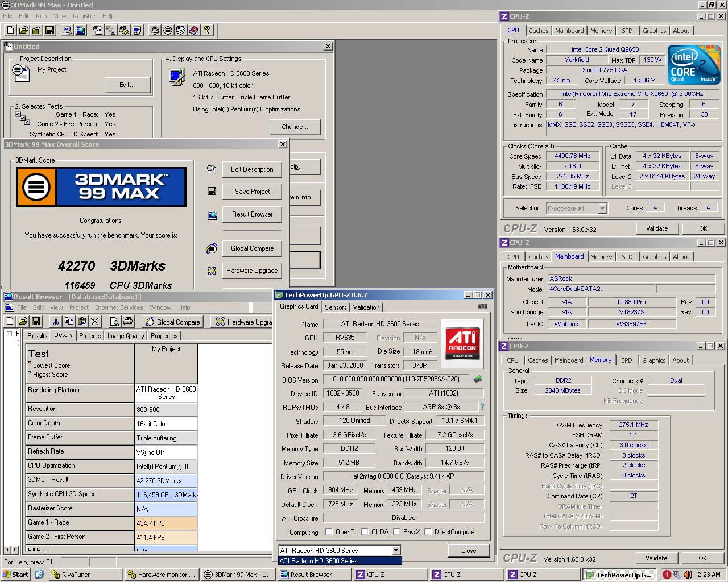This screenshot has width=728, height=582.
Task: Click Result Browser button in the Overall Score dialog
Action: click(x=252, y=214)
